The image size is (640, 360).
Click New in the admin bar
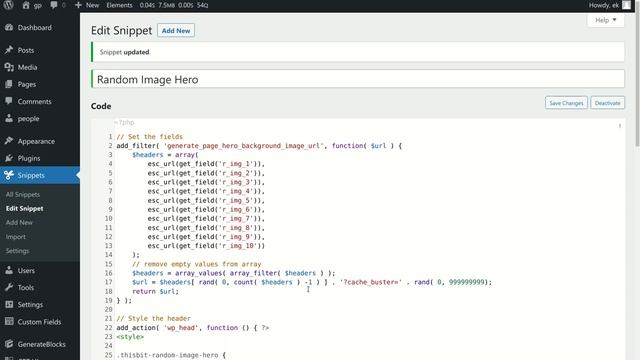pyautogui.click(x=92, y=5)
